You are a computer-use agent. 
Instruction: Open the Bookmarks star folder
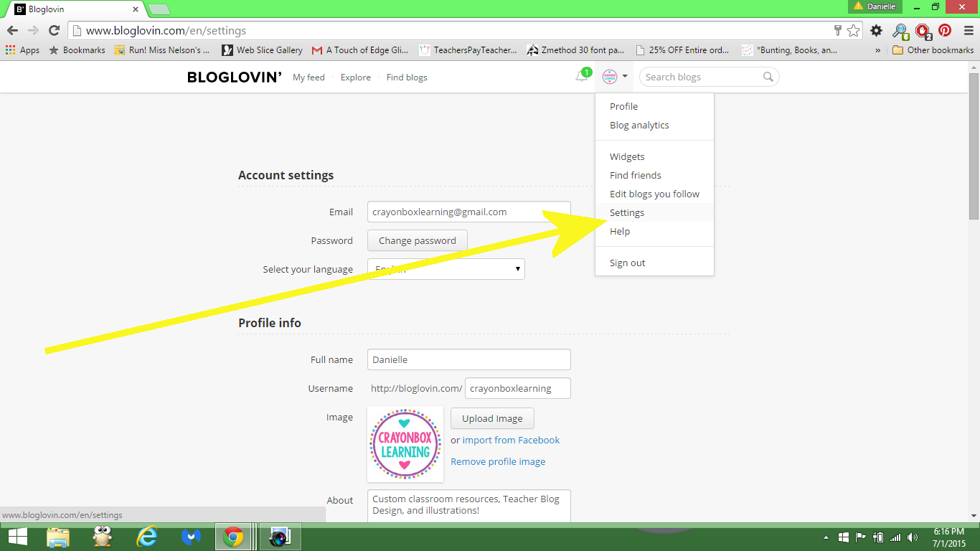[77, 50]
